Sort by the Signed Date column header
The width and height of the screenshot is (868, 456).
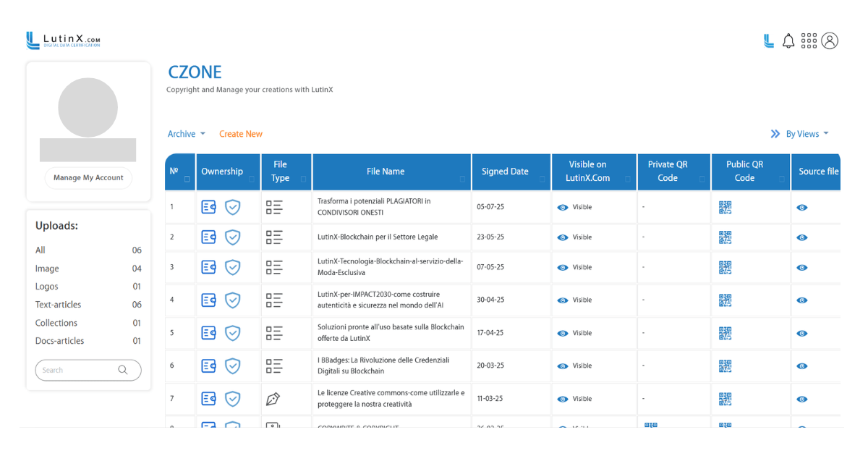505,172
